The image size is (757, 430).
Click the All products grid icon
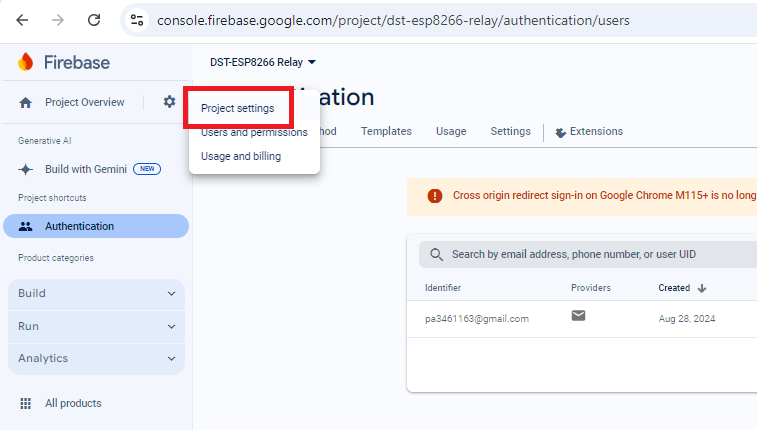tap(26, 403)
